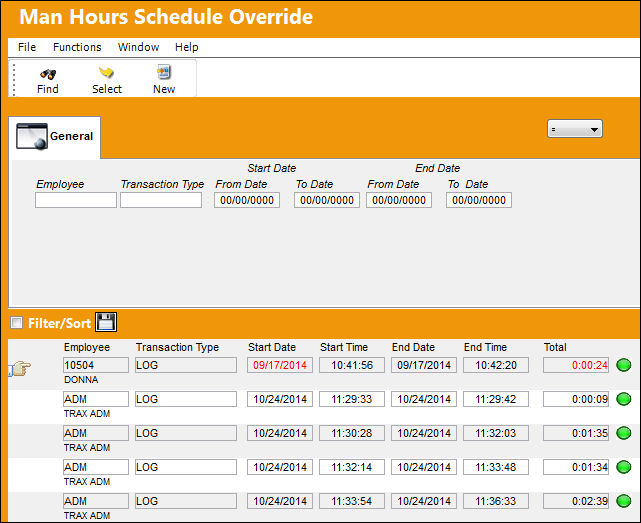Click green status dot for 0:02:39 row
Screen dimensions: 641x523
623,501
